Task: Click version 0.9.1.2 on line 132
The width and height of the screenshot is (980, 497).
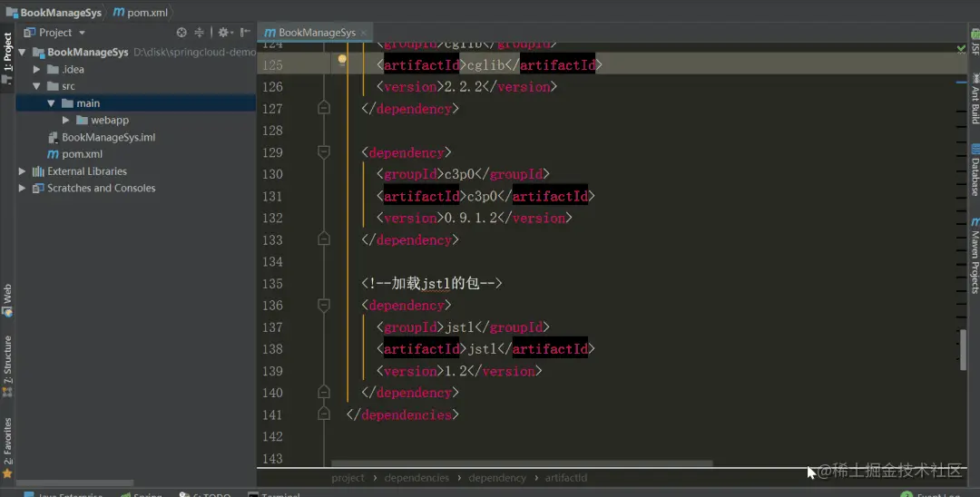Action: click(471, 218)
